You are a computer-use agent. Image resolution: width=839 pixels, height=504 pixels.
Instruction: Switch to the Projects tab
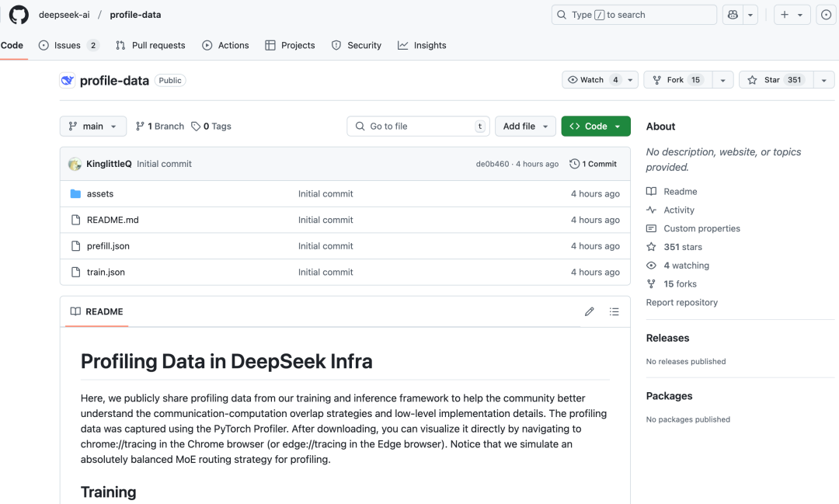coord(290,46)
